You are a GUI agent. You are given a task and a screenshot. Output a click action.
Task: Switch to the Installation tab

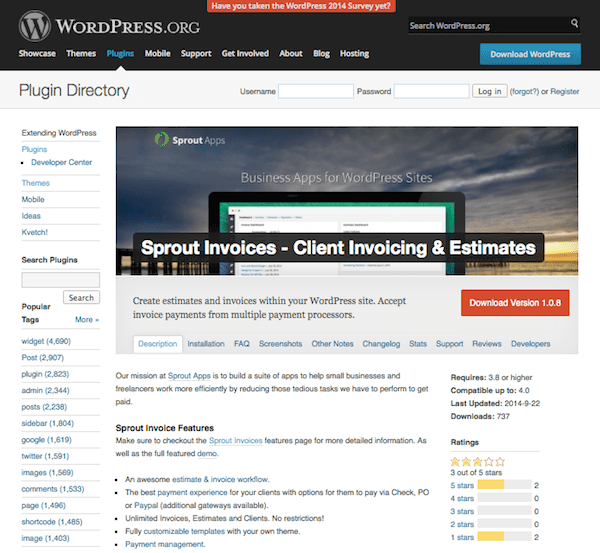206,344
